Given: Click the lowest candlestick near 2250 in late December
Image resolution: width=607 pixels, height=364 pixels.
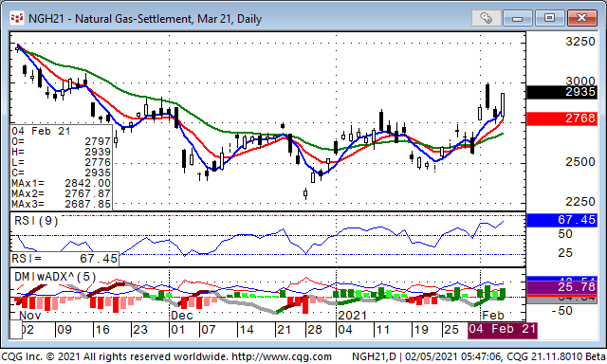Looking at the screenshot, I should (x=305, y=193).
